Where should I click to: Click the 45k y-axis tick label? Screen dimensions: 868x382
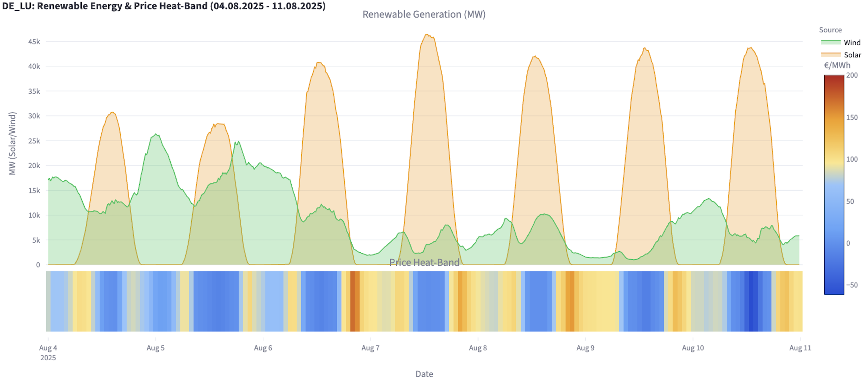pos(34,42)
